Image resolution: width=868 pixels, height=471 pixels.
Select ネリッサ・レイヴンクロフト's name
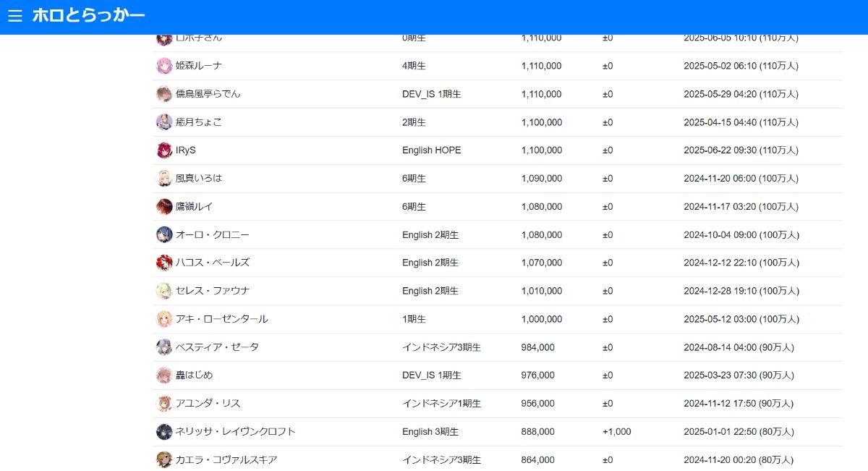[x=235, y=432]
